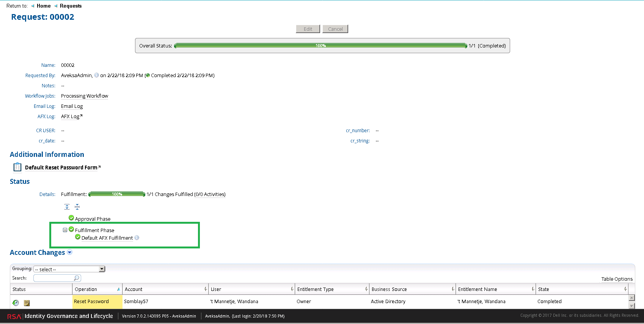This screenshot has height=324, width=644.
Task: Open the Processing Workflow link
Action: [85, 96]
